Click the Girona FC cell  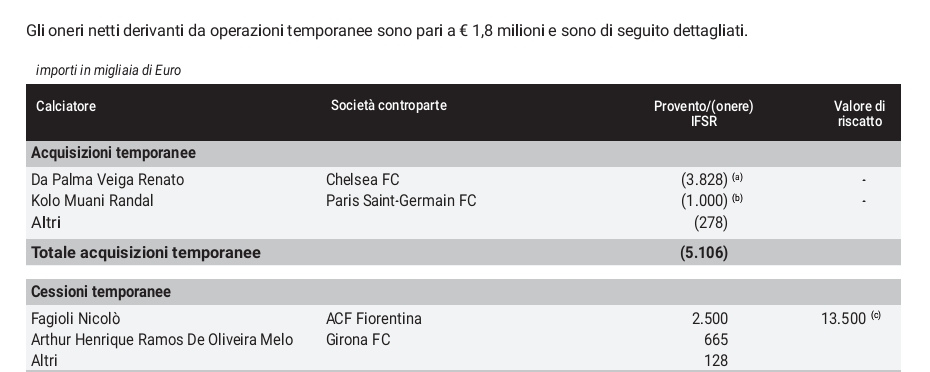(x=358, y=340)
